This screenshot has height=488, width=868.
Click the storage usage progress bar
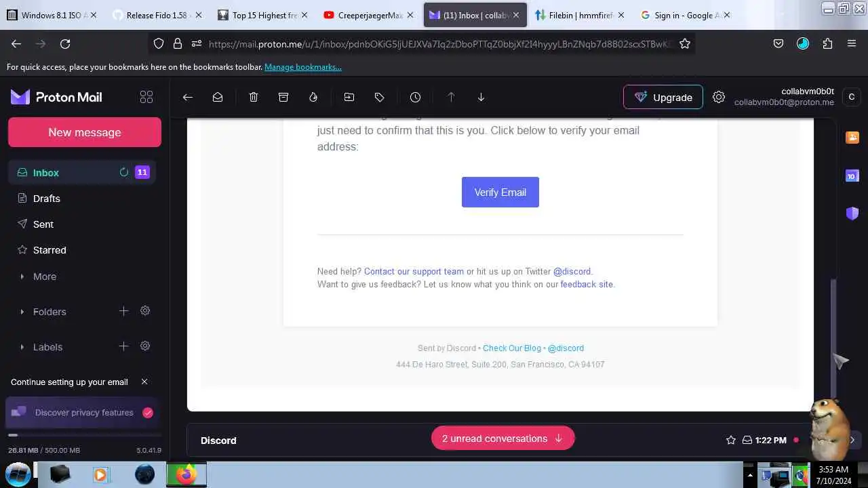[x=85, y=435]
